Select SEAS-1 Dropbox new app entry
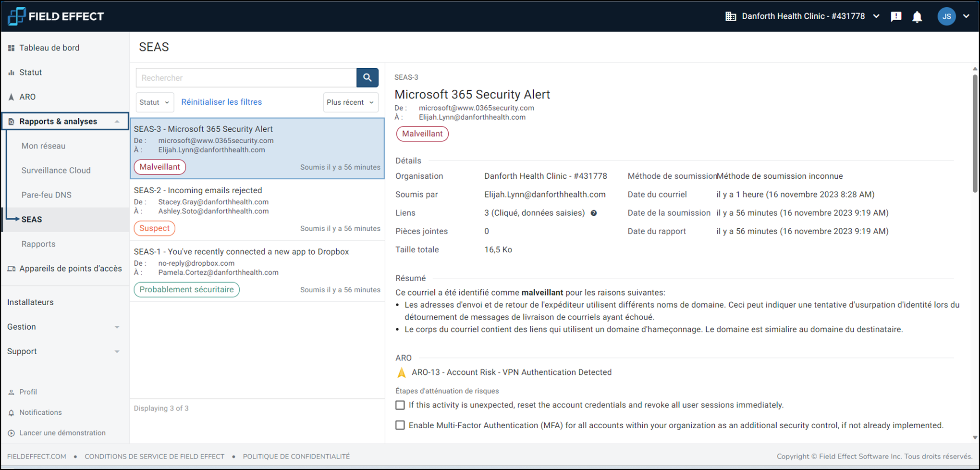980x470 pixels. [x=257, y=271]
